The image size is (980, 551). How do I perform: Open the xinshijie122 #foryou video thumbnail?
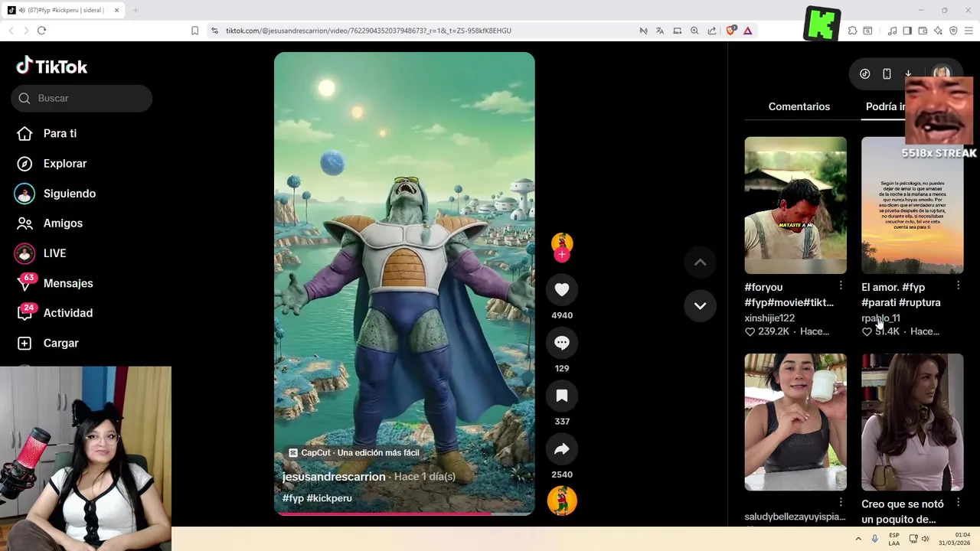795,205
